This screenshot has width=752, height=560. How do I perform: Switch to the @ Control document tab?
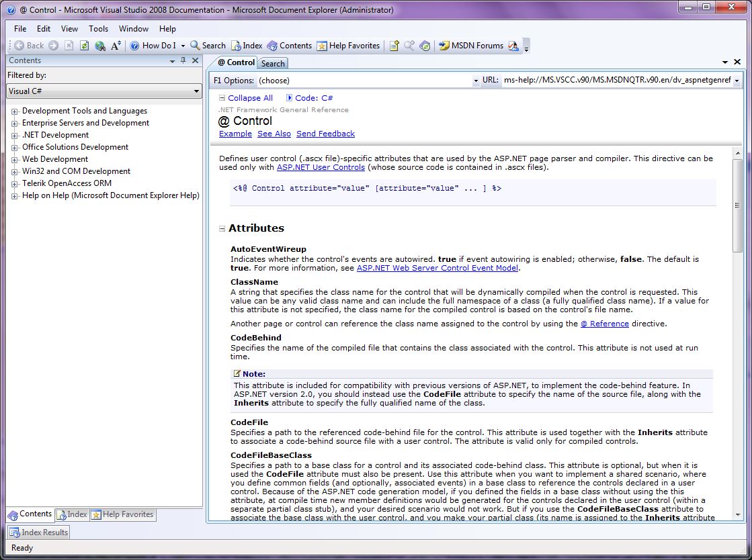click(x=235, y=62)
